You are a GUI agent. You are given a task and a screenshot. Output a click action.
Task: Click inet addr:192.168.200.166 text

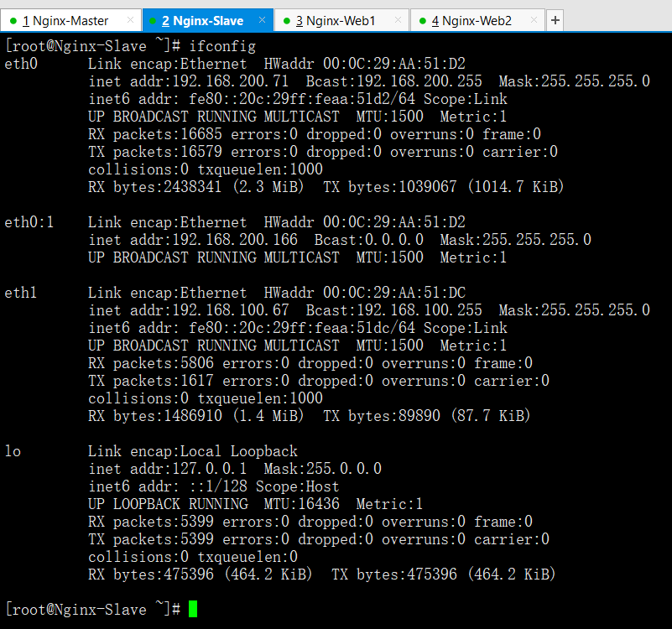click(x=193, y=240)
